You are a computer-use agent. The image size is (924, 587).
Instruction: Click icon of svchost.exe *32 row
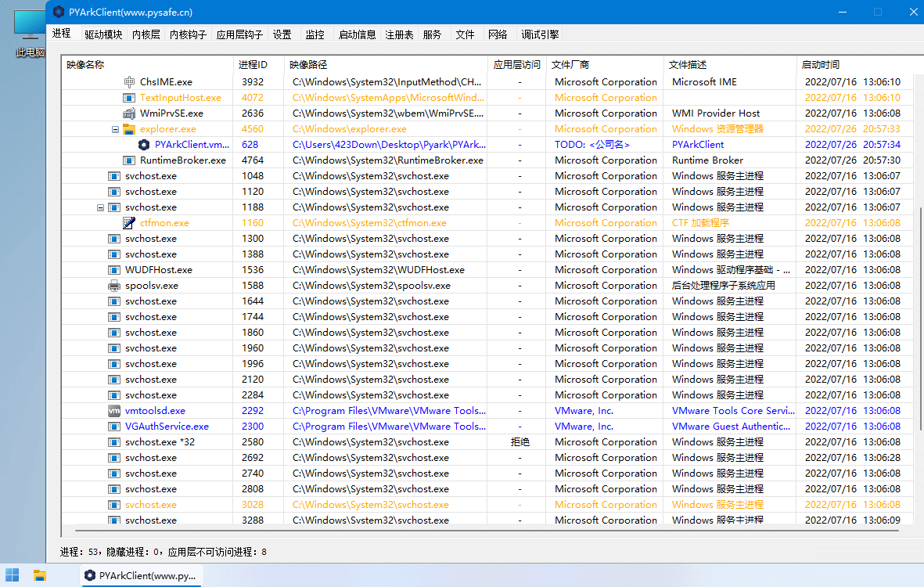click(114, 442)
